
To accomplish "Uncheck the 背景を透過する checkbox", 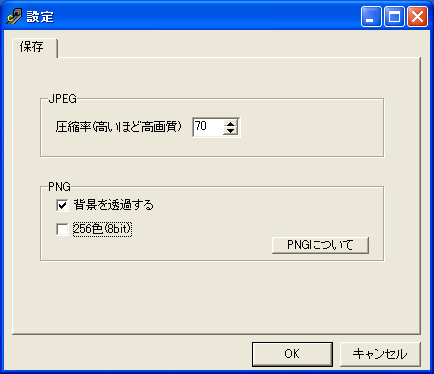I will coord(62,205).
